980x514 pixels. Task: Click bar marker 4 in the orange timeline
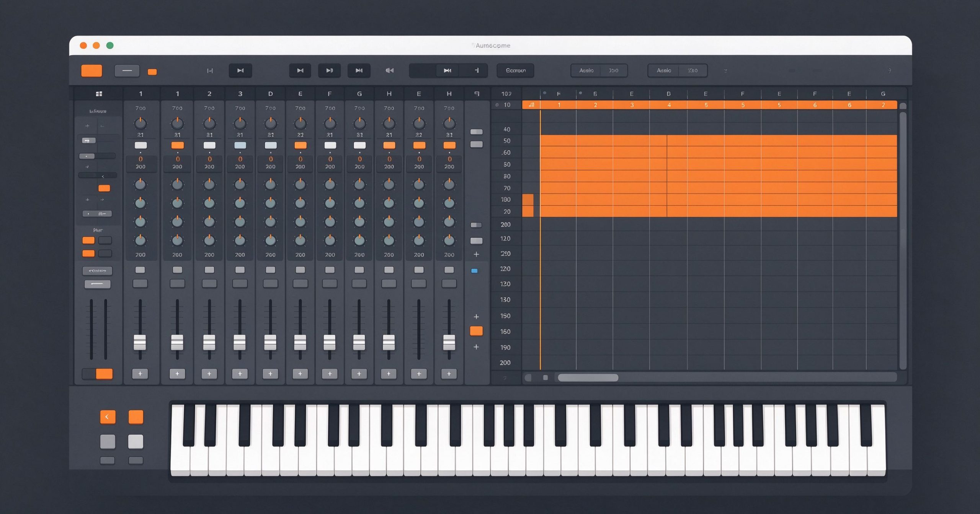coord(669,105)
